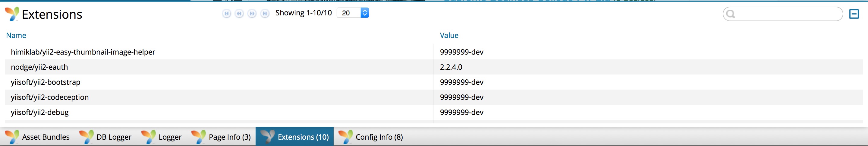Focus the search input field
The image size is (868, 146).
787,14
